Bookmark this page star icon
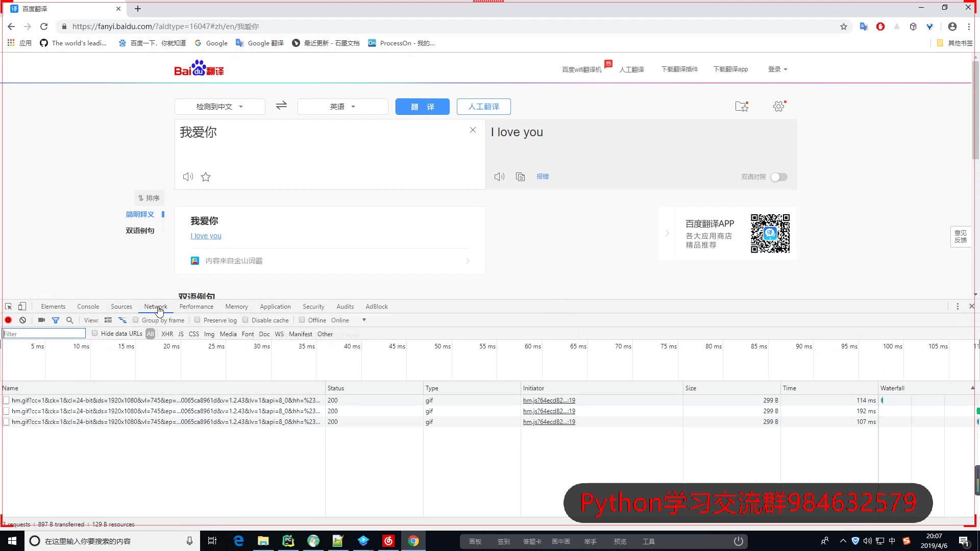This screenshot has height=551, width=980. [844, 27]
